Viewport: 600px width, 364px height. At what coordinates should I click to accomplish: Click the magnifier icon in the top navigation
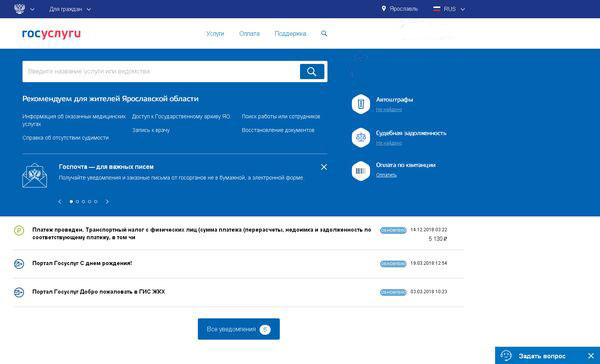coord(324,34)
